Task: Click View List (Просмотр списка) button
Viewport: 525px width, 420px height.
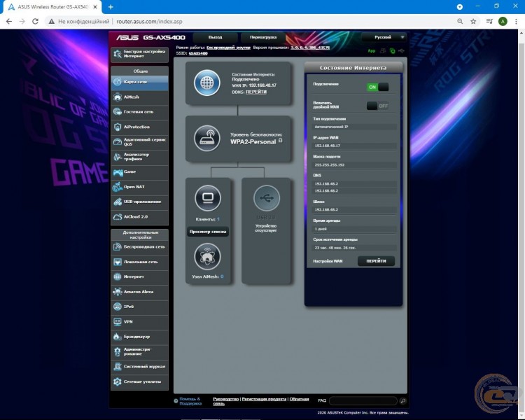Action: tap(208, 232)
